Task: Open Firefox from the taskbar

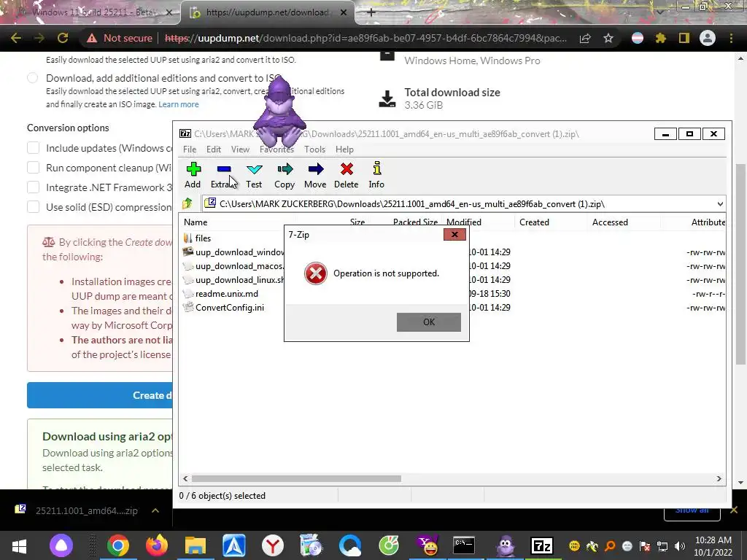Action: (x=157, y=545)
